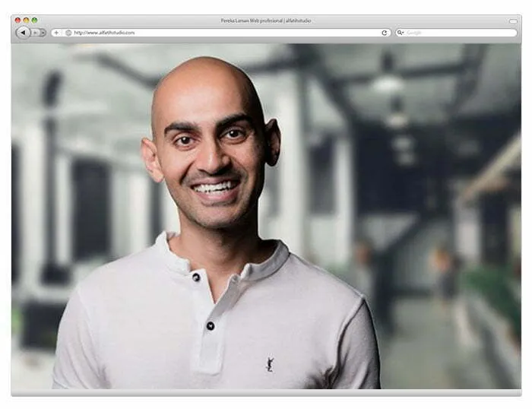This screenshot has height=409, width=532.
Task: Click the plus add-bookmark icon in address bar
Action: point(57,33)
